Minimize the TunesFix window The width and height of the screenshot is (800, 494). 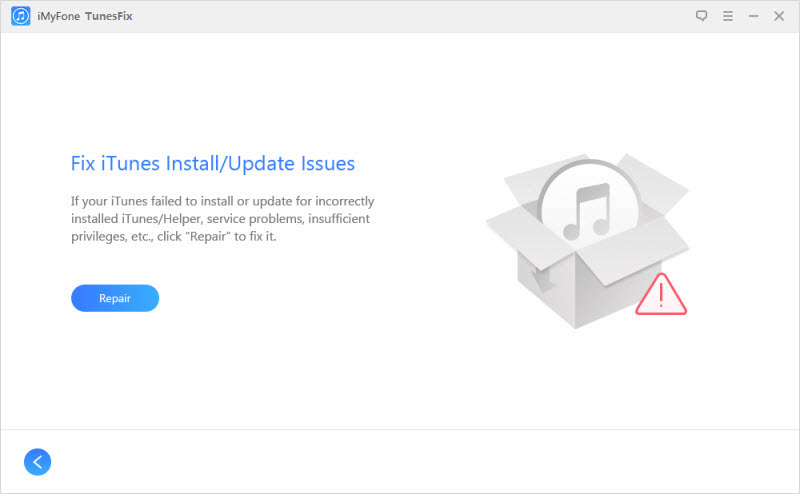(753, 16)
